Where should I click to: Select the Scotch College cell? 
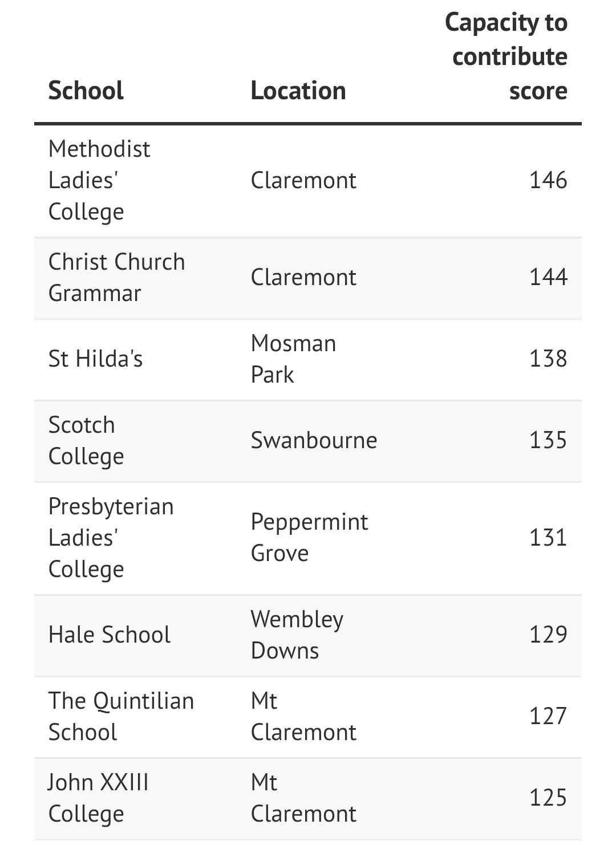(86, 441)
